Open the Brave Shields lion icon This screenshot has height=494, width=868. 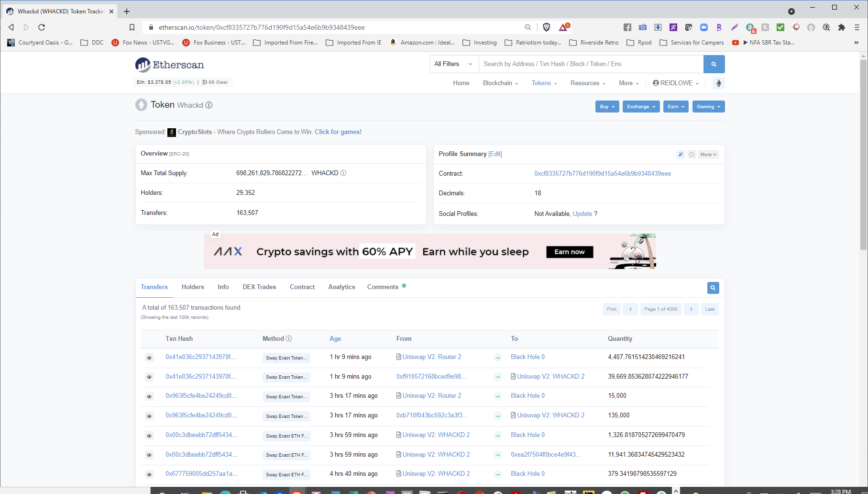click(x=547, y=27)
